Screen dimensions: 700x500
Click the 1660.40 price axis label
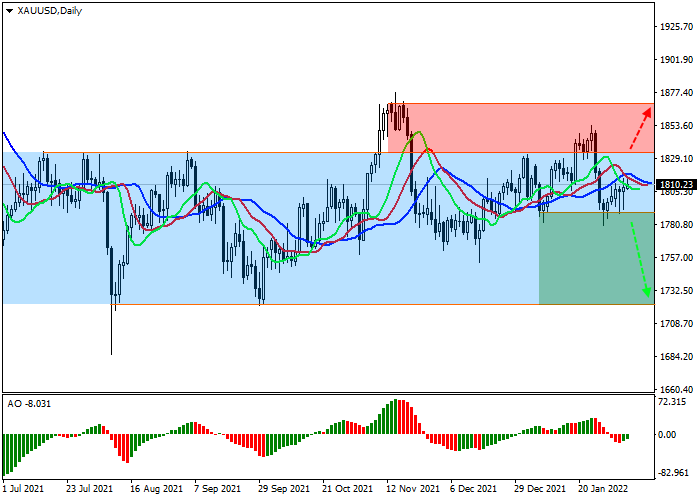point(677,390)
